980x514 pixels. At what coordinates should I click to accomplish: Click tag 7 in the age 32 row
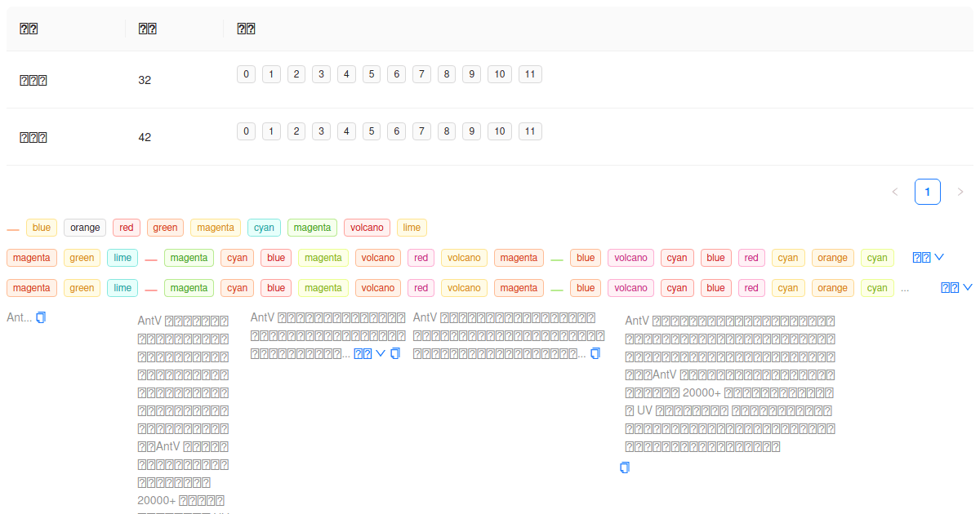point(421,74)
